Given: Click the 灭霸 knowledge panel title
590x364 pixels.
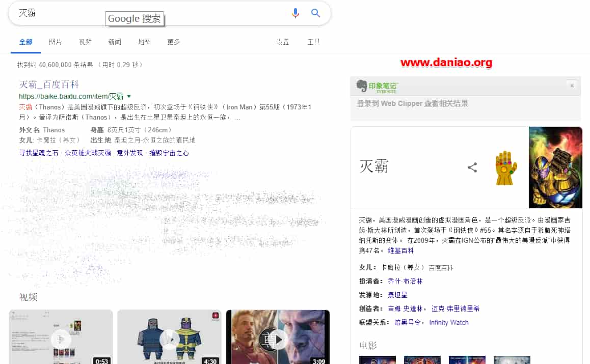Looking at the screenshot, I should (373, 166).
